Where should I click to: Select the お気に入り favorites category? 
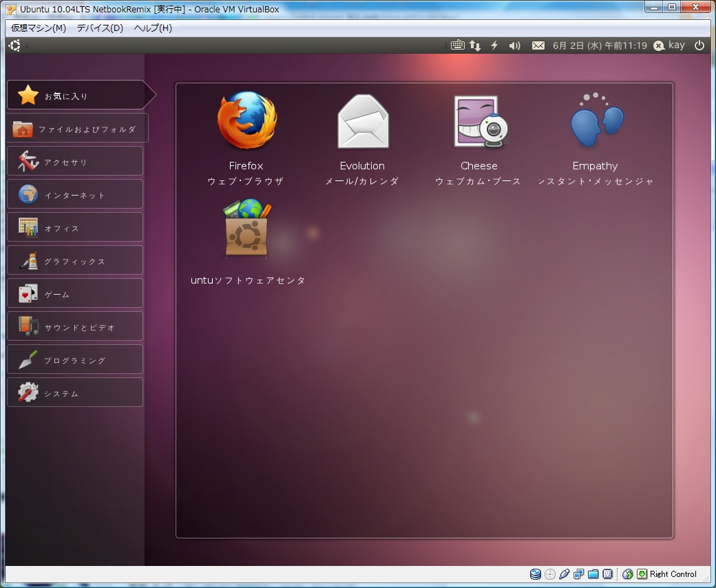[76, 96]
